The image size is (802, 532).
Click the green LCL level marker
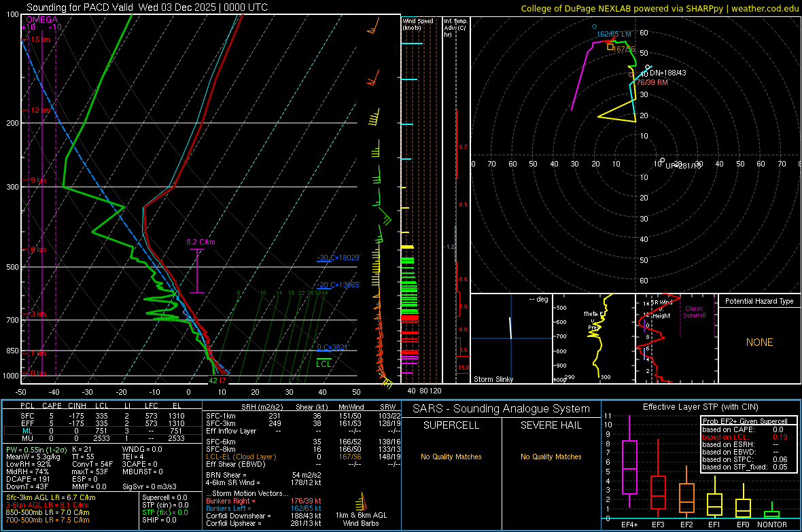coord(324,359)
